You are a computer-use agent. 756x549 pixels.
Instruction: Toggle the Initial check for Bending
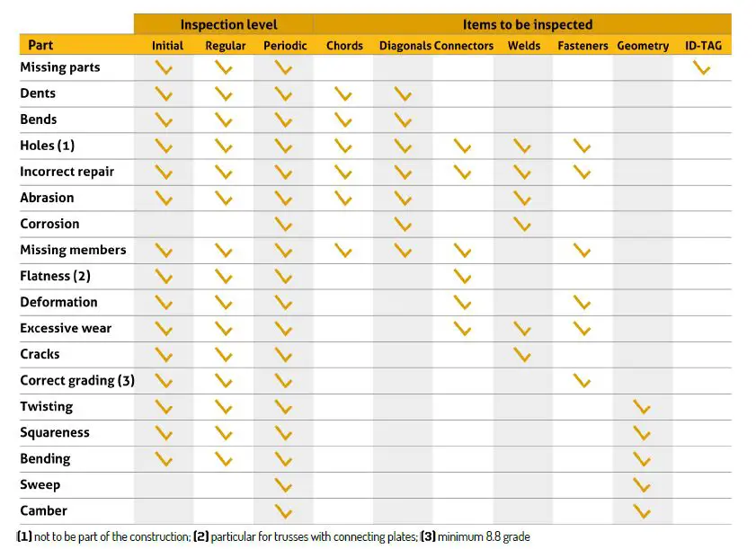click(x=164, y=459)
